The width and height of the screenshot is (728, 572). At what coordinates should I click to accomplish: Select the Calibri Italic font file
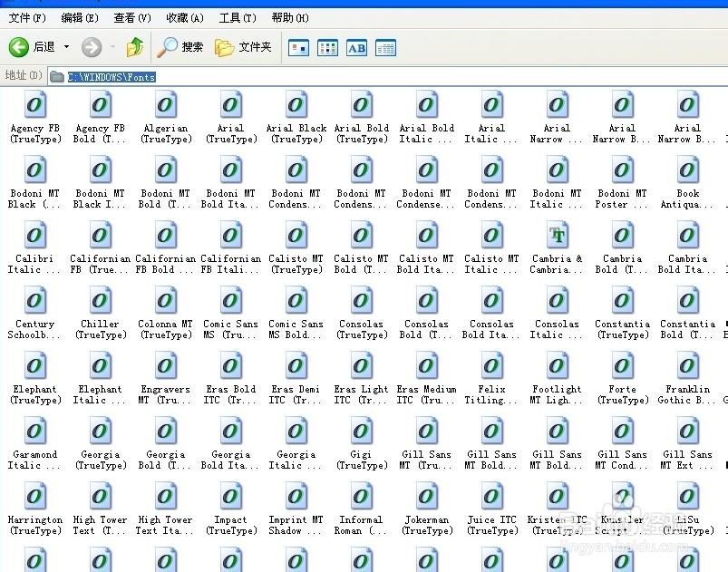click(x=34, y=247)
